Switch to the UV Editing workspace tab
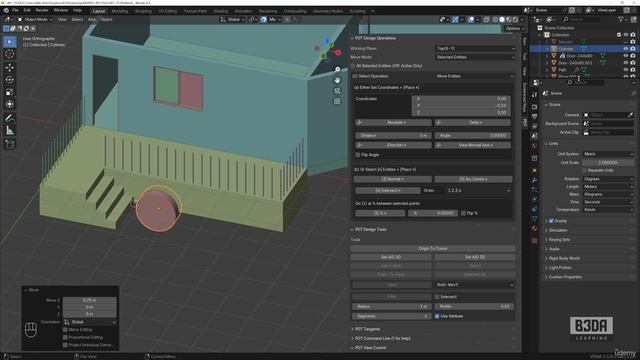 click(168, 11)
